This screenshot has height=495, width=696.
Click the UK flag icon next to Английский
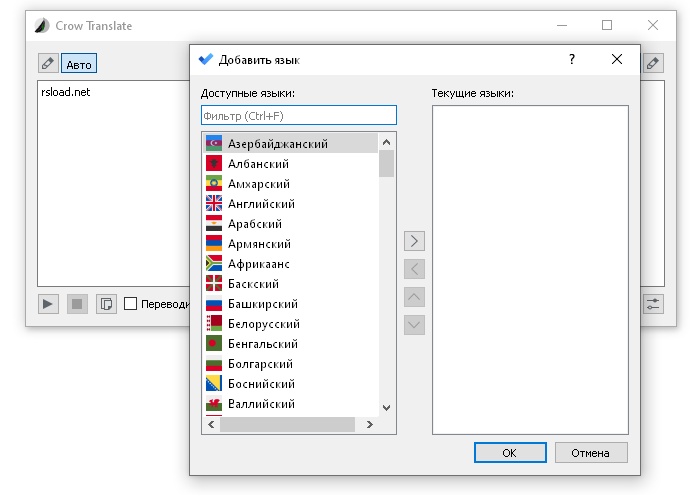214,203
